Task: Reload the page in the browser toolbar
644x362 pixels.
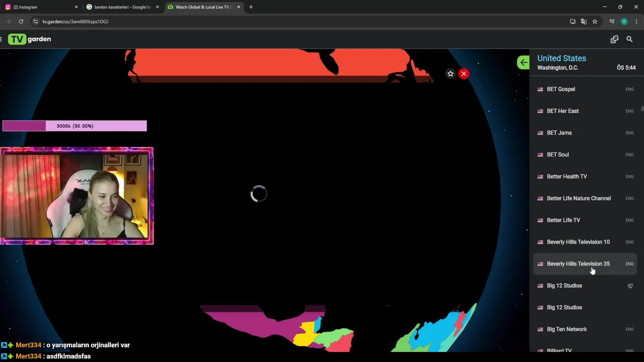Action: (21, 22)
